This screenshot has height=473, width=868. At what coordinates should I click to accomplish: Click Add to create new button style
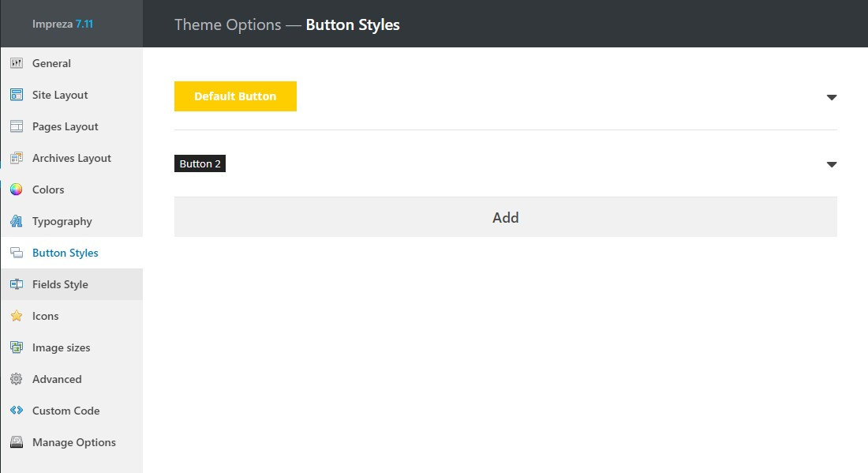pos(505,217)
